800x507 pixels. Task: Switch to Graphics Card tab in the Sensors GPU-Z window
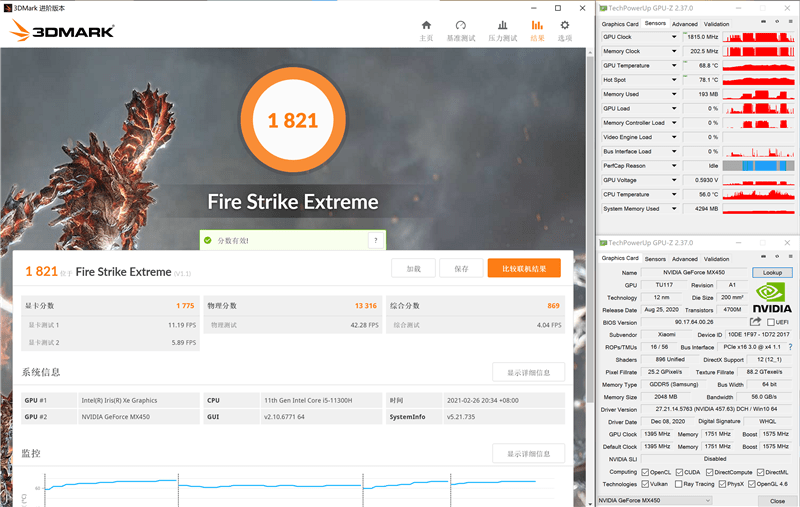pos(620,24)
